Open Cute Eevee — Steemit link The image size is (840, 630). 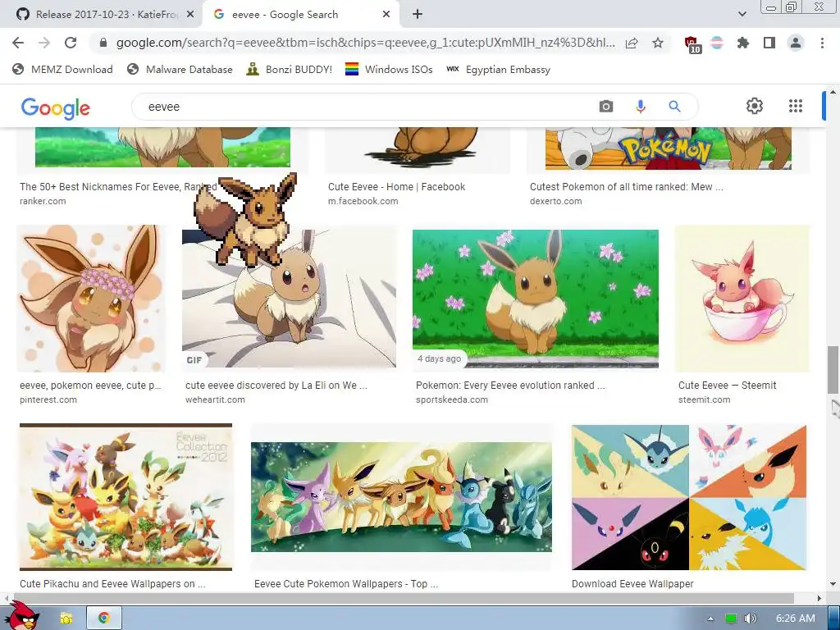[x=727, y=386]
